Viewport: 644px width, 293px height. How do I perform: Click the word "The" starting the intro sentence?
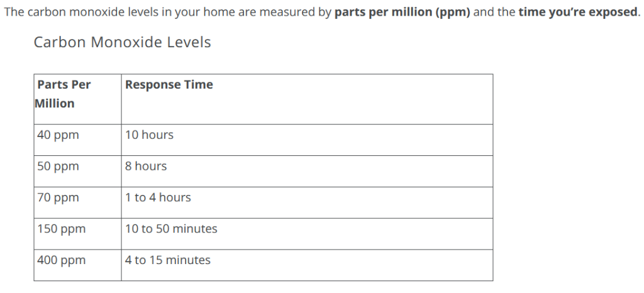[x=14, y=13]
